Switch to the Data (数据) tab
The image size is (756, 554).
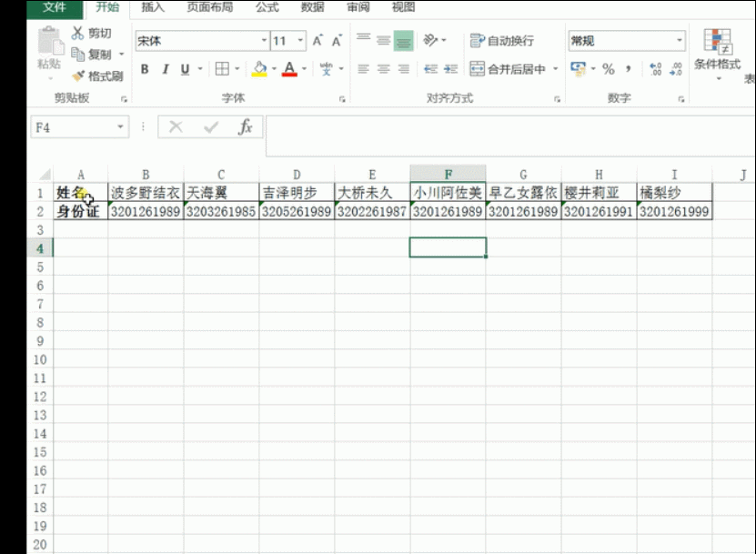(x=312, y=7)
